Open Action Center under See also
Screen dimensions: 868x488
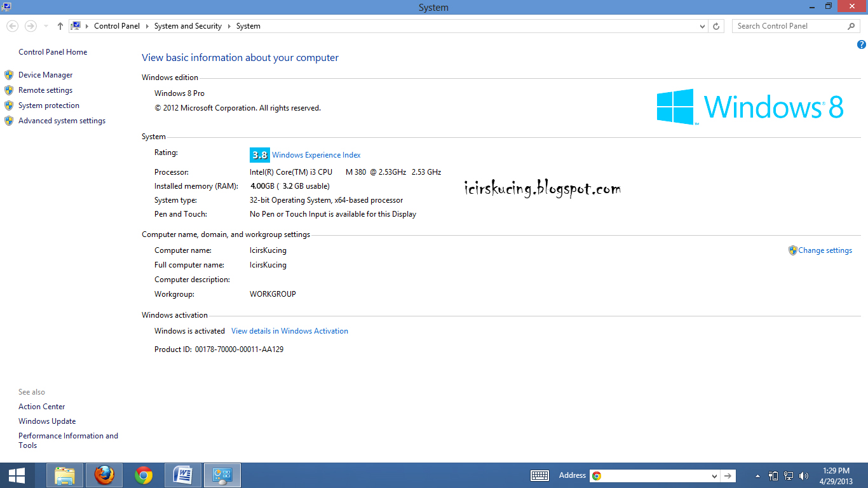click(42, 407)
